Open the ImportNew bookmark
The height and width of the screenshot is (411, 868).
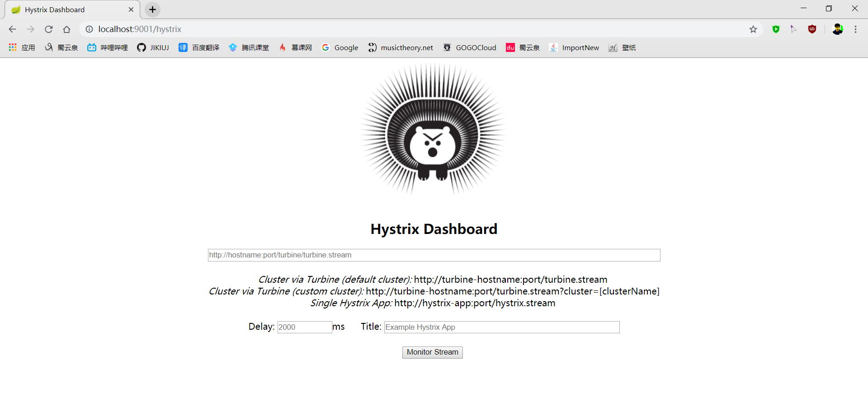click(574, 47)
